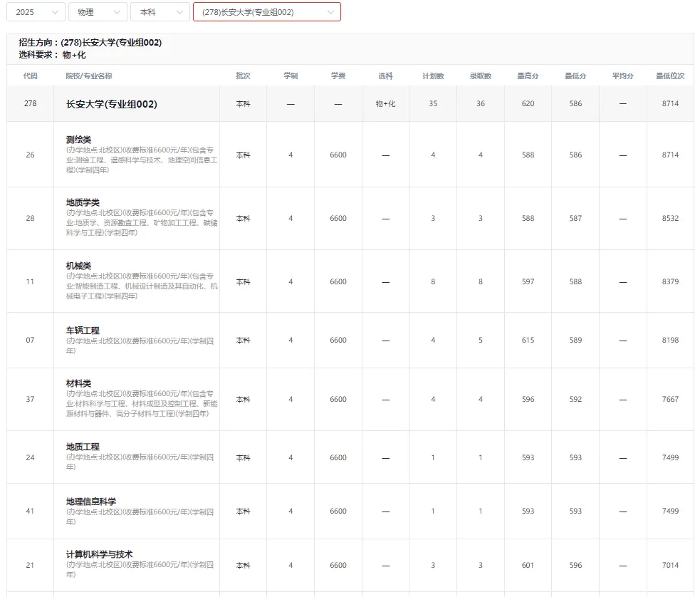
Task: Click lowest score 587 in 地质学类 row
Action: click(x=575, y=218)
